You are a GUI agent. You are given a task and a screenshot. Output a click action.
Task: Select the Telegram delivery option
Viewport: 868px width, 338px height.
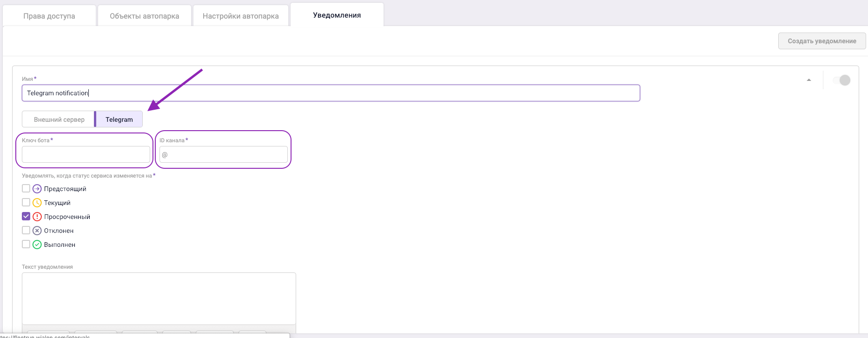pyautogui.click(x=119, y=119)
